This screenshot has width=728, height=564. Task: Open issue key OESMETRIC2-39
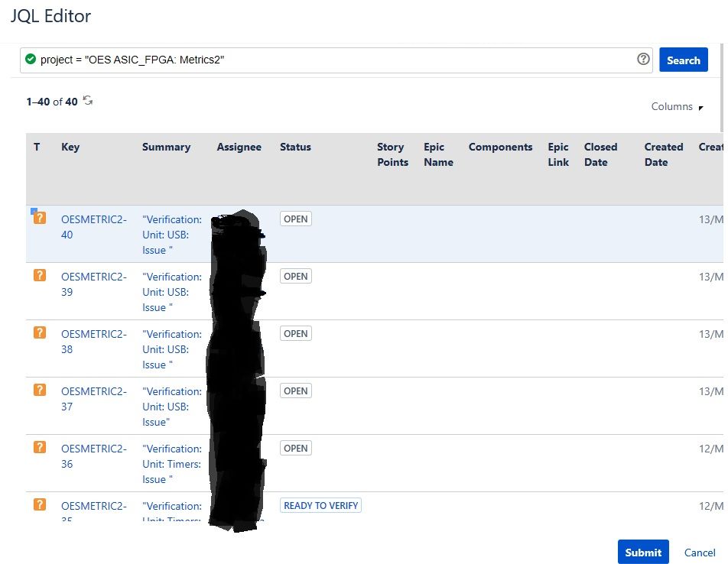tap(94, 284)
